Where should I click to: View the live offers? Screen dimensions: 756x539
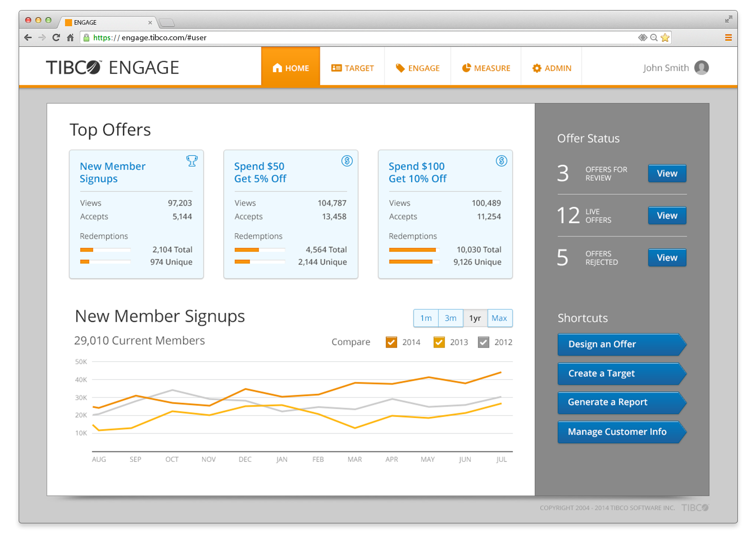667,216
